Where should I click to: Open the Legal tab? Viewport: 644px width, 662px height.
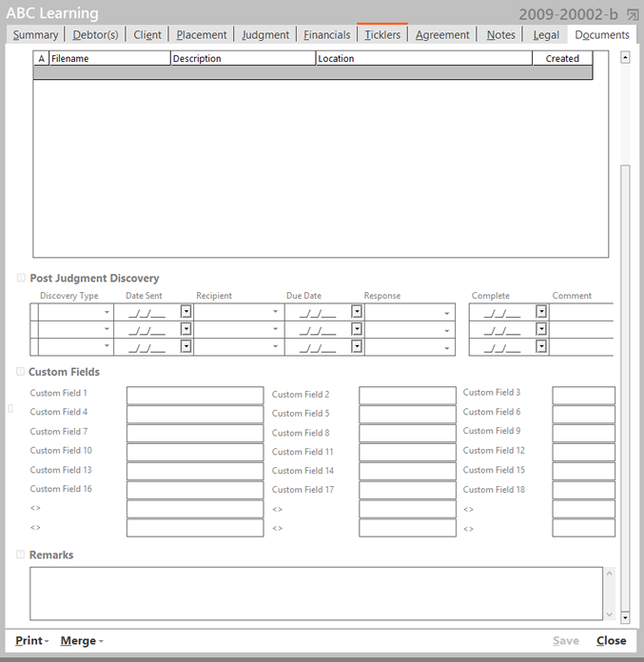[x=546, y=34]
